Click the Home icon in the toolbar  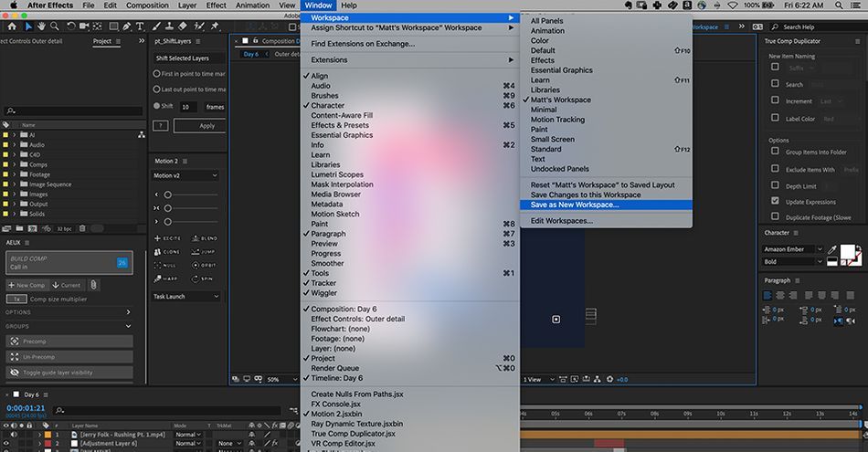(12, 26)
